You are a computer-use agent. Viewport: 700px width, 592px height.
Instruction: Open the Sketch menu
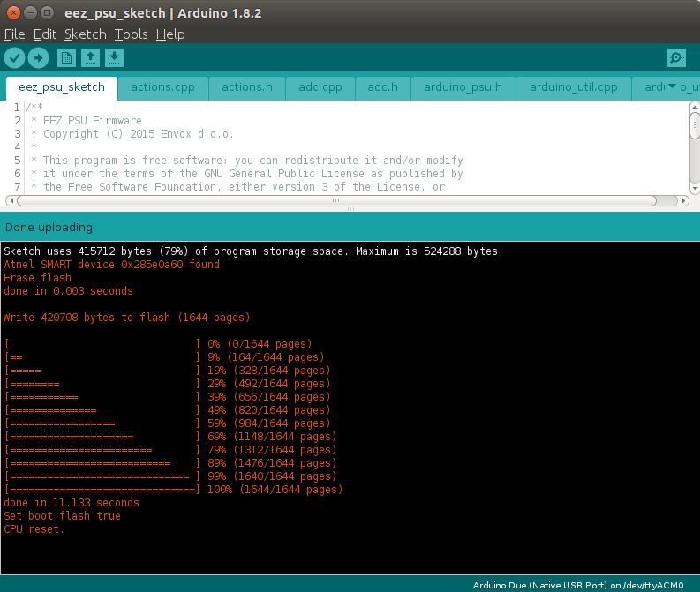point(85,34)
